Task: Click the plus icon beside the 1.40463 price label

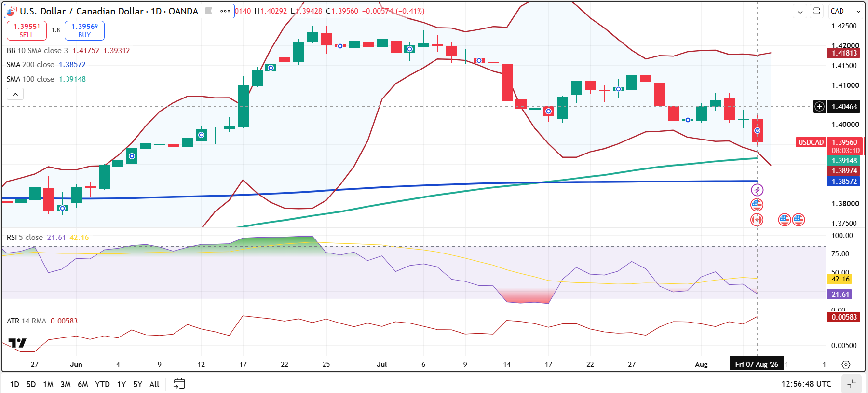Action: click(x=819, y=107)
